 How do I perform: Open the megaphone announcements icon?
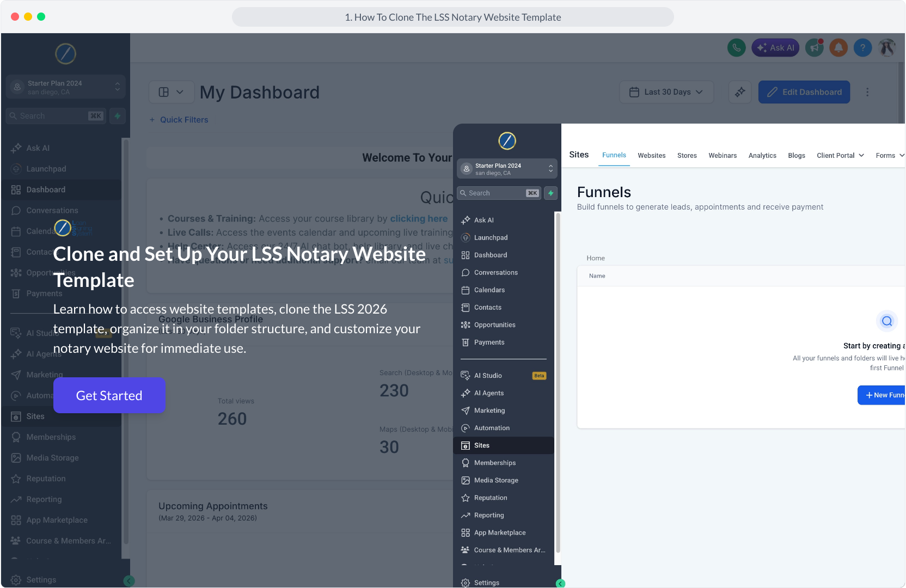(x=815, y=48)
